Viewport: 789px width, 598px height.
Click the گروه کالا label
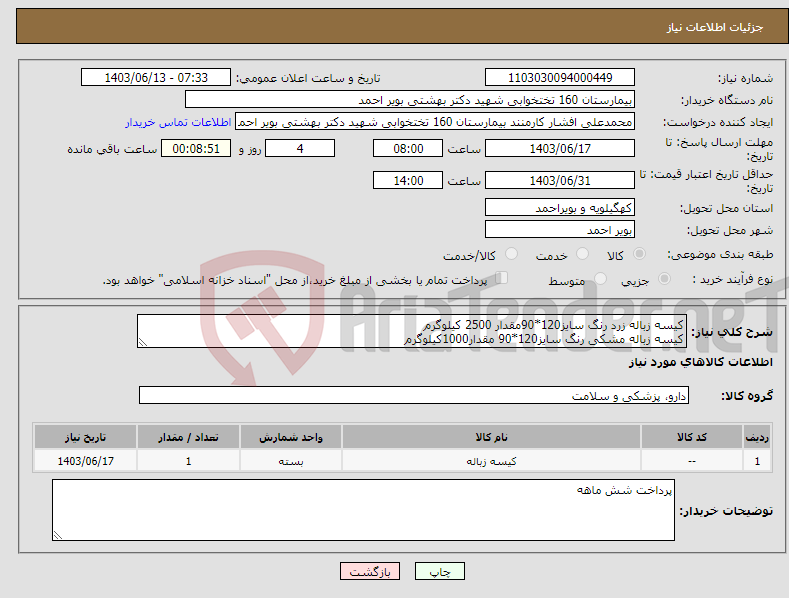[747, 396]
